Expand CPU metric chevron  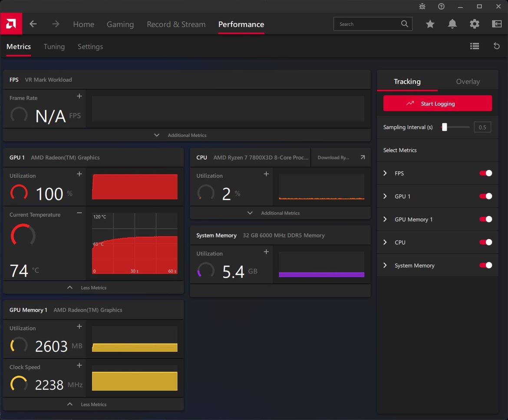(x=385, y=242)
